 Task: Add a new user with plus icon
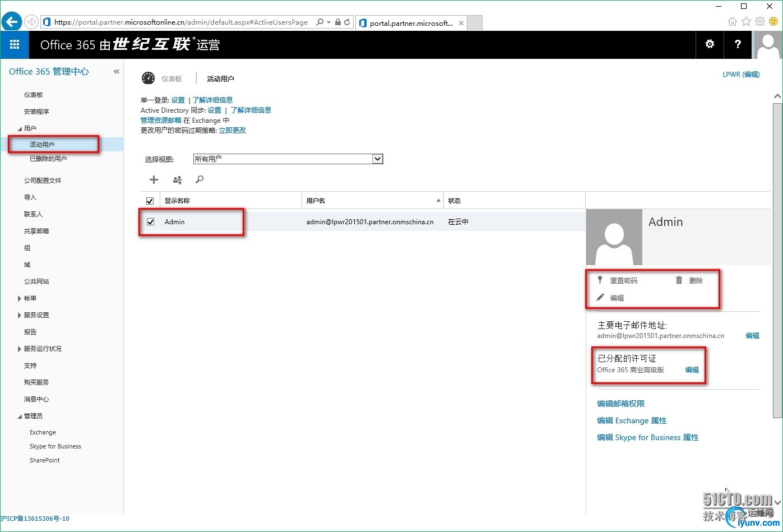pos(154,179)
